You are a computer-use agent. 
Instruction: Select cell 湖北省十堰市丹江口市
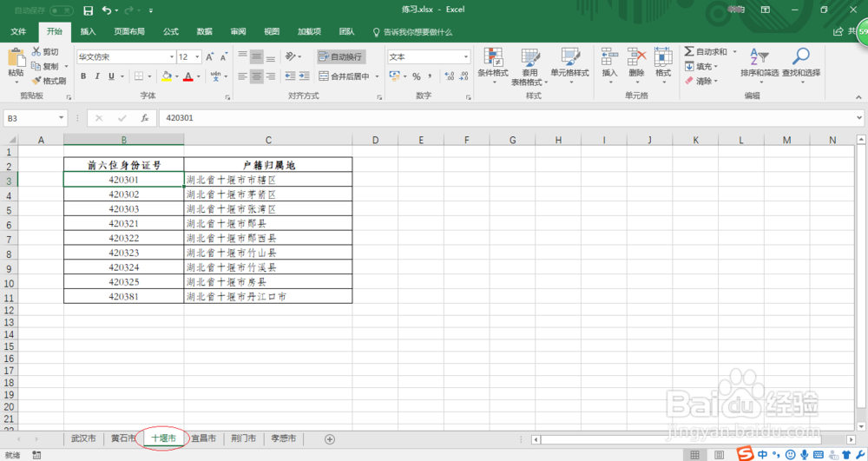268,296
